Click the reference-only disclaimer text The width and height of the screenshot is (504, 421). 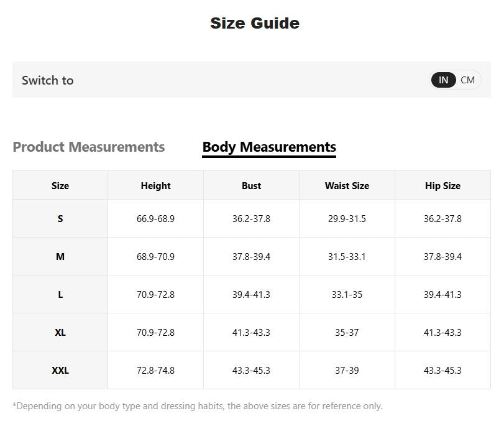pyautogui.click(x=198, y=406)
